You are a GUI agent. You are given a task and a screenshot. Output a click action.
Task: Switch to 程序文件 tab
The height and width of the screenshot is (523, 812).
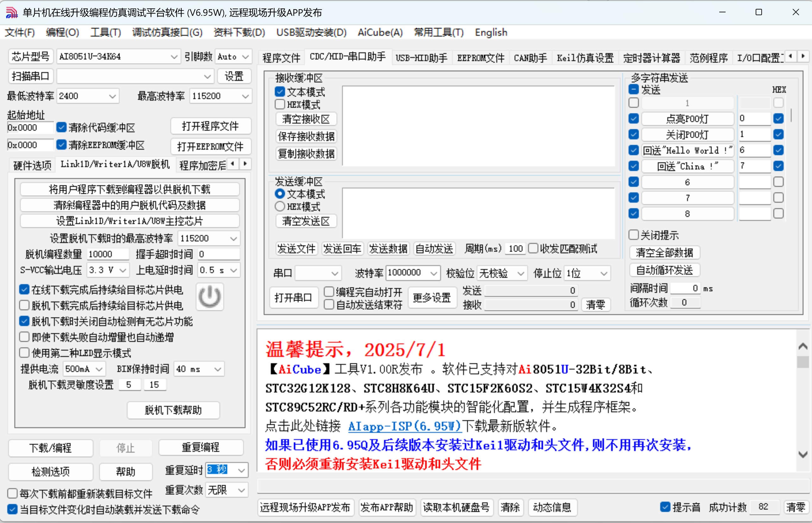pos(281,58)
